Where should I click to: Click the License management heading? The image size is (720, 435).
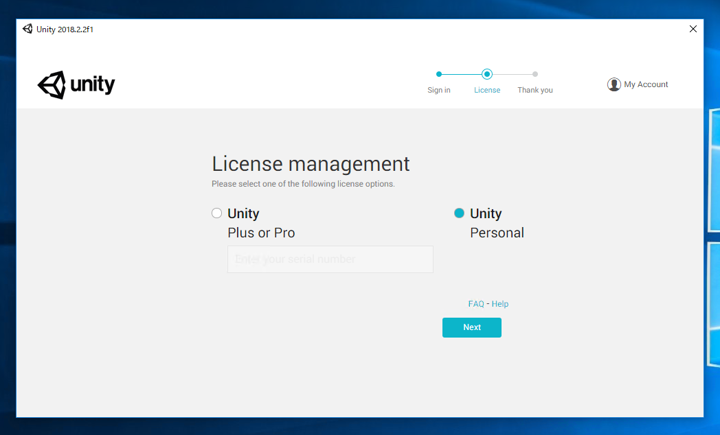(310, 164)
